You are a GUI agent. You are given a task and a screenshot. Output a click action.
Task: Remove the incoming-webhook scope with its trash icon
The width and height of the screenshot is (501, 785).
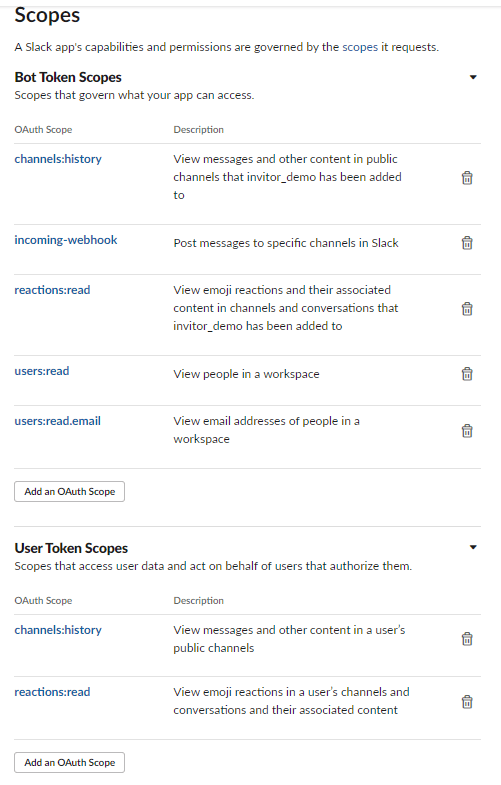466,243
